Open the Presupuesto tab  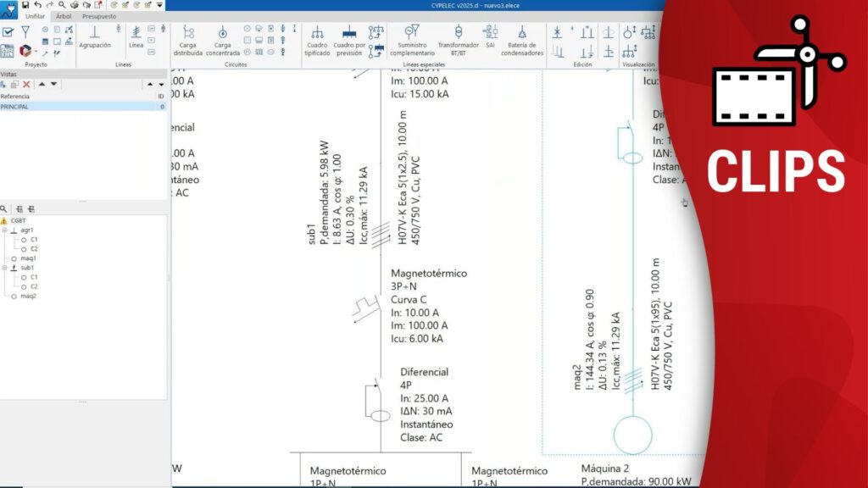coord(99,16)
